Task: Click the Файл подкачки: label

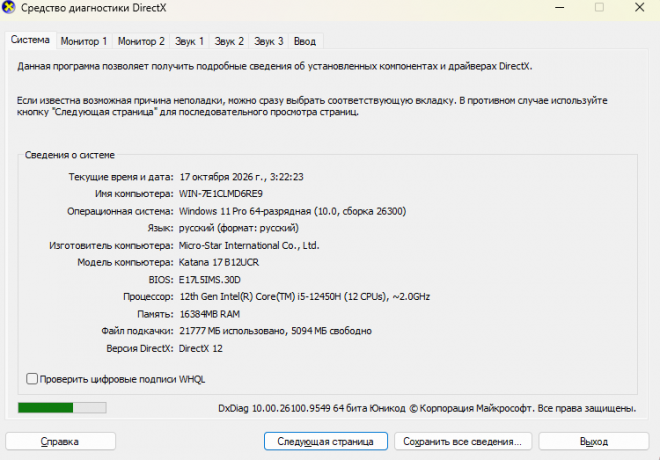Action: click(137, 331)
